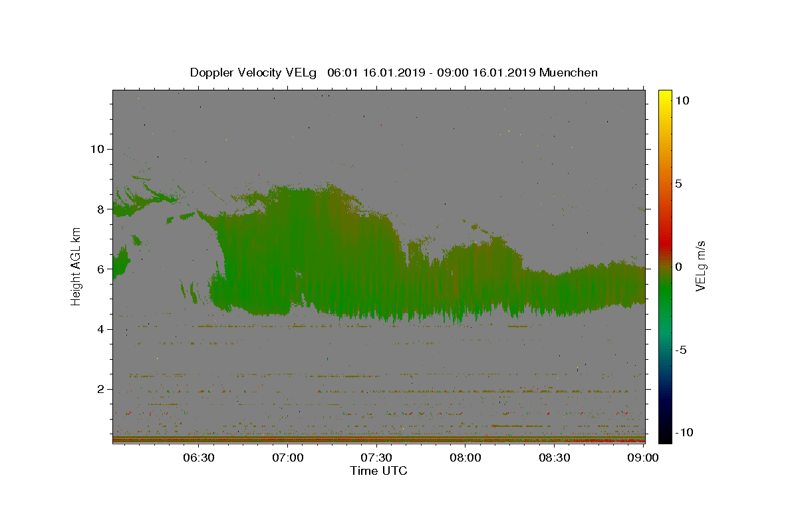The height and width of the screenshot is (532, 798).
Task: Click the 09:00 time tick label
Action: pyautogui.click(x=643, y=458)
